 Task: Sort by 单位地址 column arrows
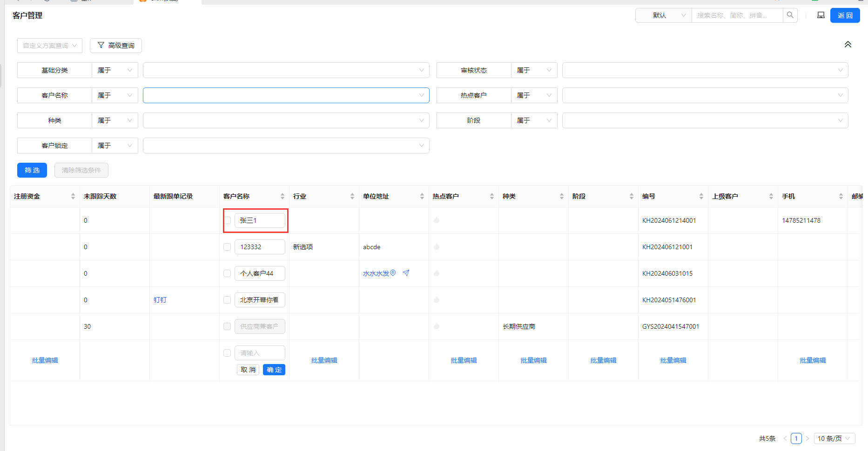tap(422, 196)
